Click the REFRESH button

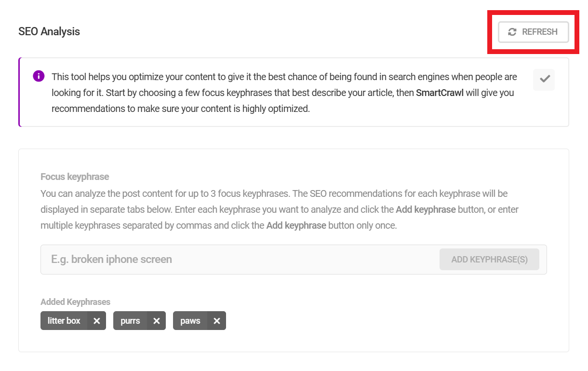click(533, 32)
